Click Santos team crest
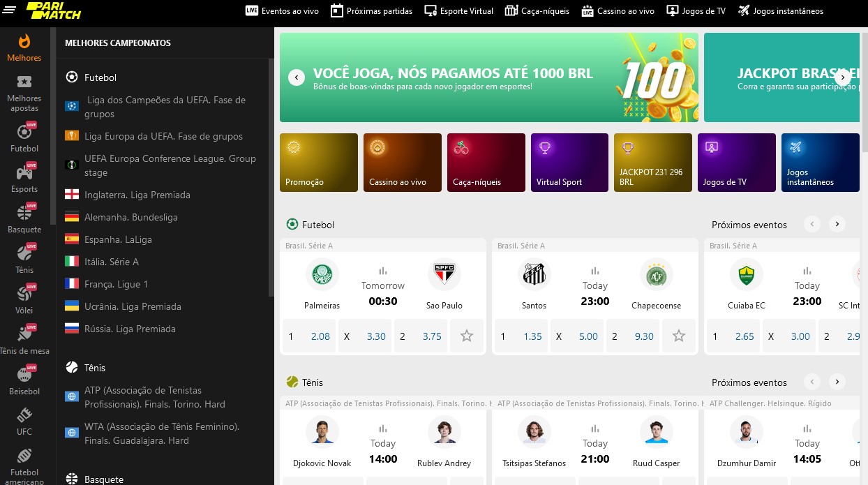The image size is (868, 485). [x=534, y=275]
